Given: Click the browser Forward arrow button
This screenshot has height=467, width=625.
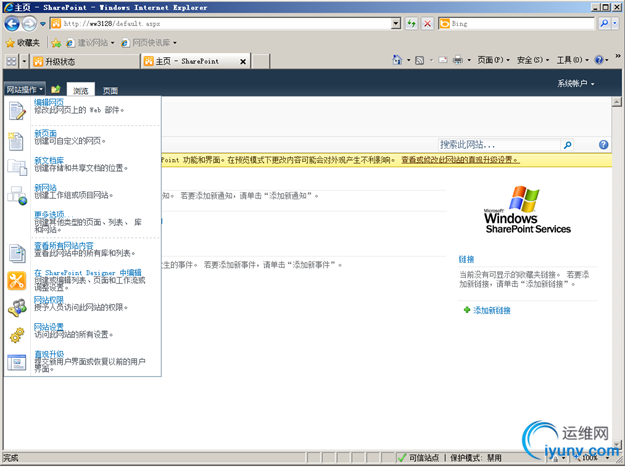Looking at the screenshot, I should pos(29,24).
